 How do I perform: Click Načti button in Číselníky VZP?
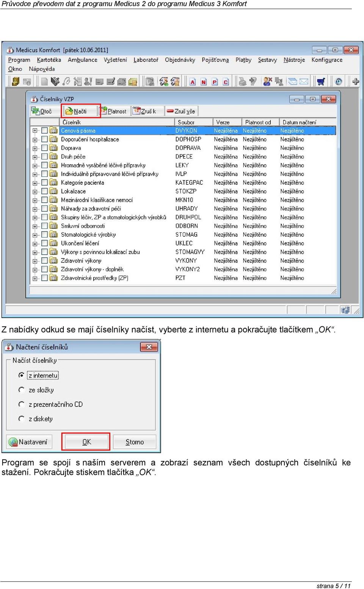80,111
